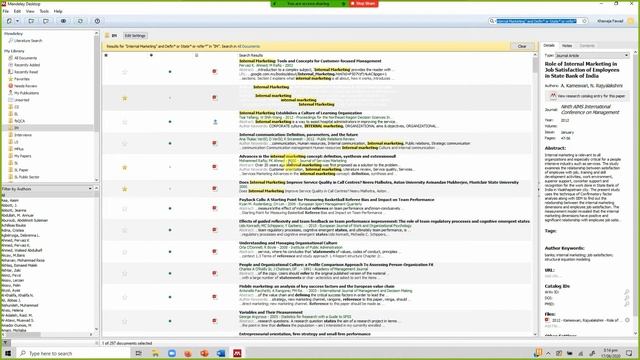640x360 pixels.
Task: Open the View menu
Action: coord(30,11)
